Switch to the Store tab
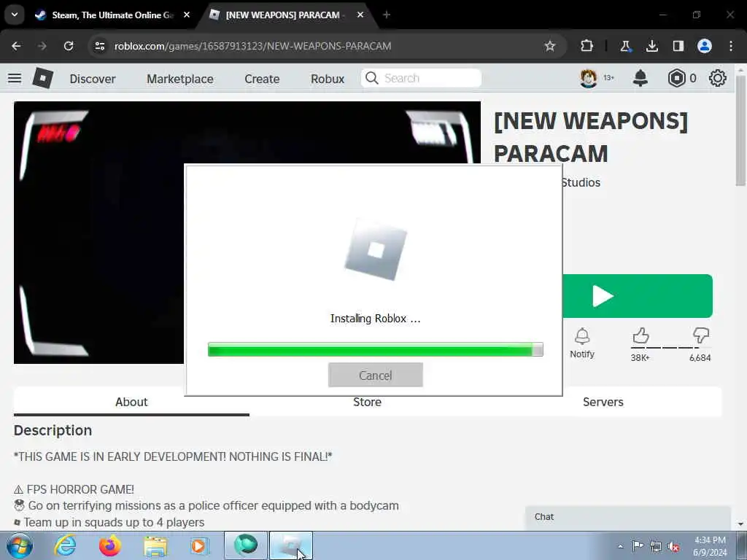The width and height of the screenshot is (747, 560). coord(368,402)
